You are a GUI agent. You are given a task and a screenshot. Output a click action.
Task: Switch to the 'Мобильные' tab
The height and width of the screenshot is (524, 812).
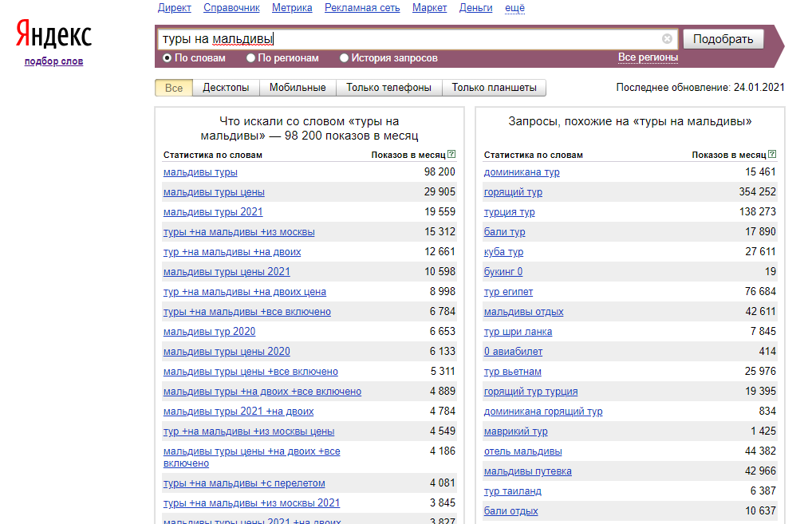[298, 88]
